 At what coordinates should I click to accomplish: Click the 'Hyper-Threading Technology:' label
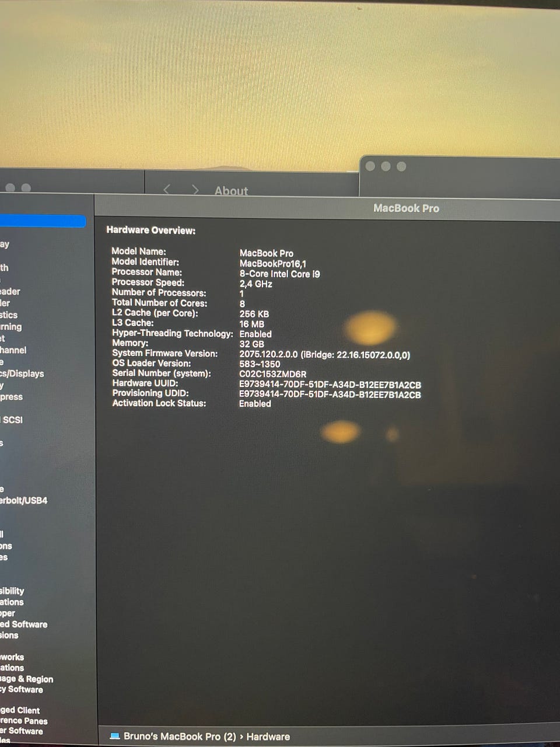(173, 333)
